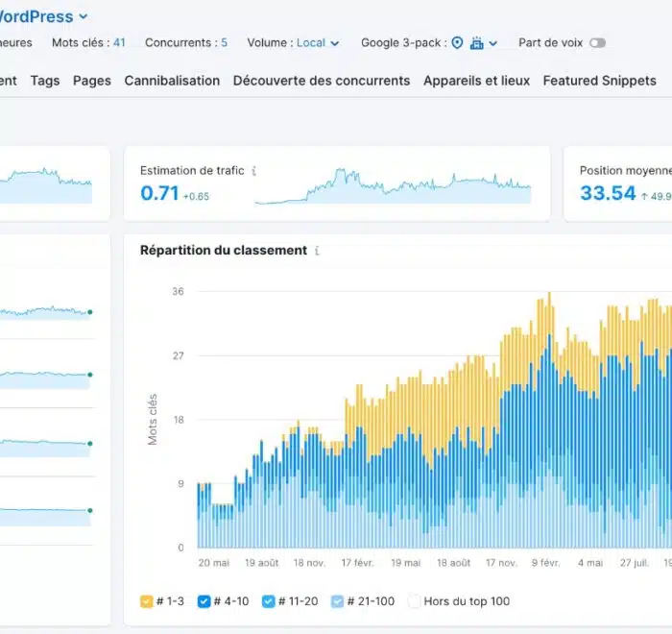The width and height of the screenshot is (672, 634).
Task: Go to the Featured Snippets tab
Action: [599, 81]
